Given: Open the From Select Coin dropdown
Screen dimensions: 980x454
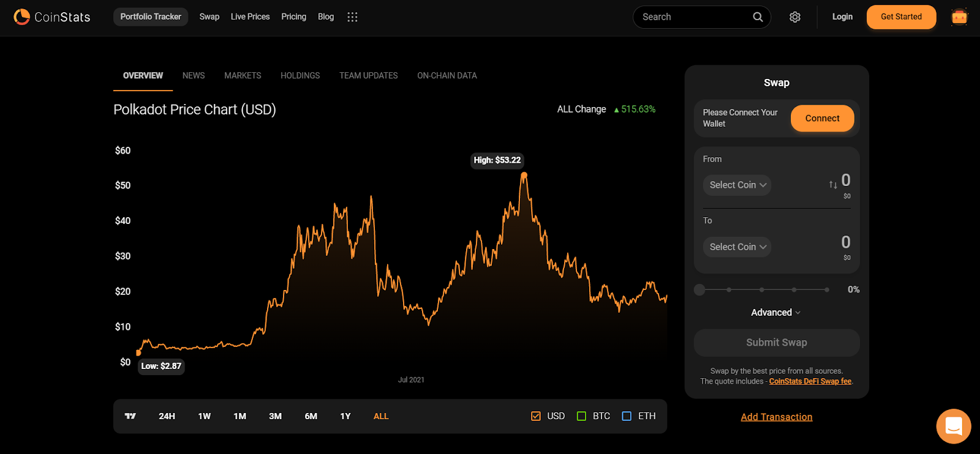Looking at the screenshot, I should click(x=737, y=185).
